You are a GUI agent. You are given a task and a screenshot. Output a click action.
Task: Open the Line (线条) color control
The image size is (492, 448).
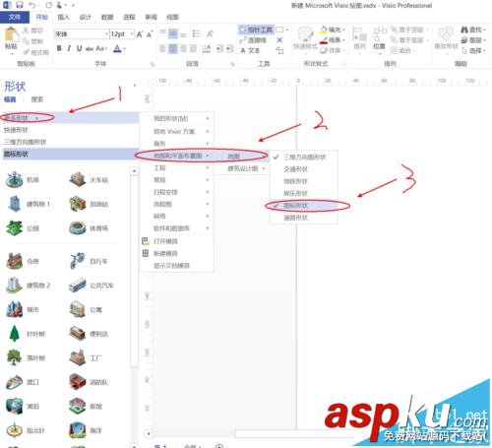[334, 40]
